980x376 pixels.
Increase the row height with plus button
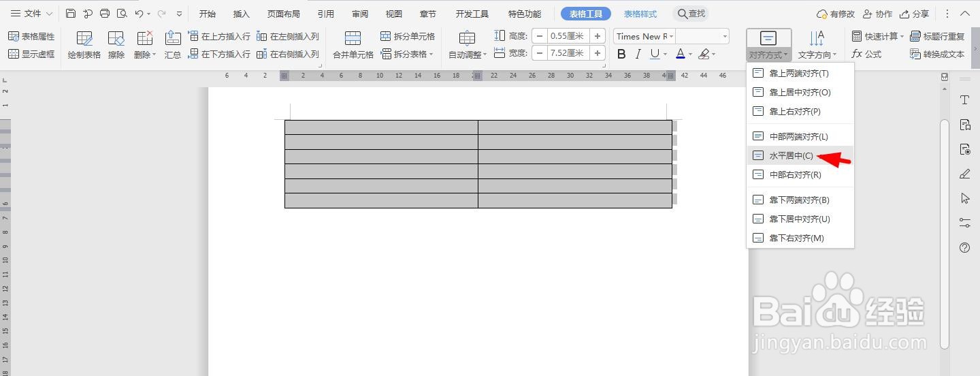pyautogui.click(x=598, y=36)
